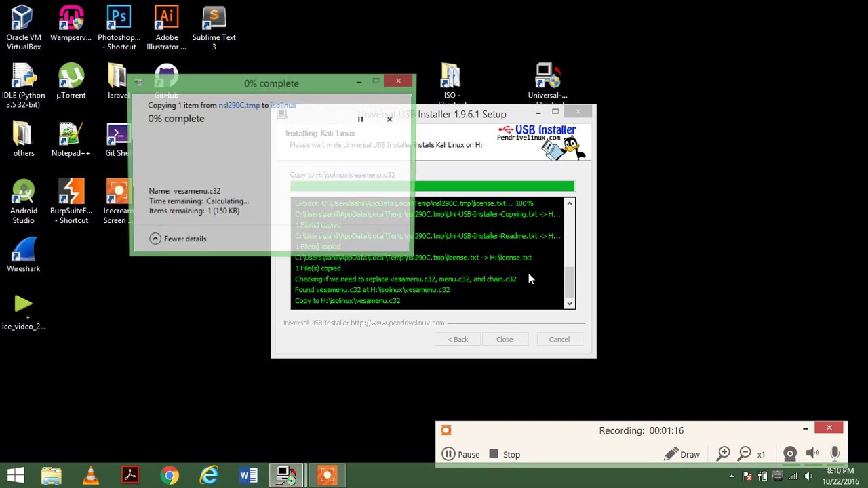Click the Windows Start button
The height and width of the screenshot is (488, 868).
click(x=16, y=475)
